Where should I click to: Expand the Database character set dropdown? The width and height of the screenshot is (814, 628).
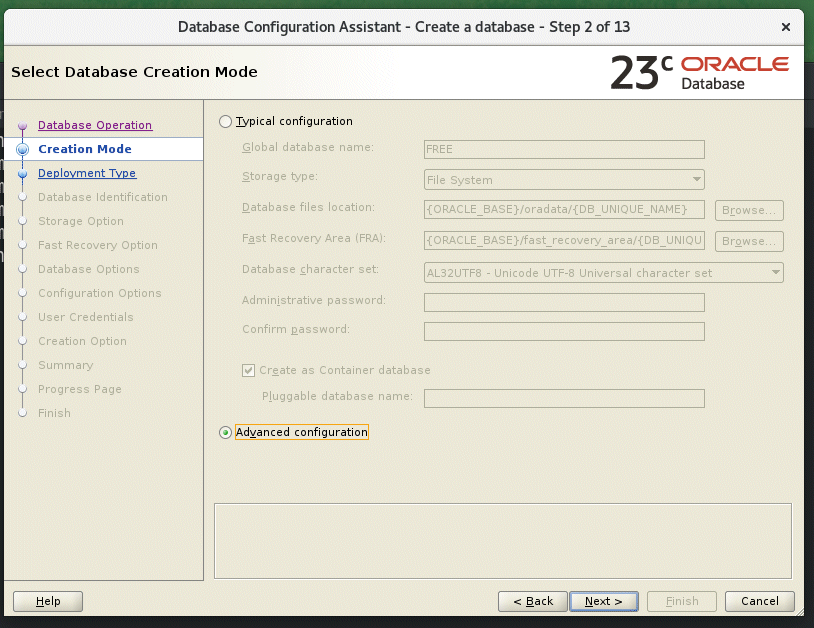pyautogui.click(x=603, y=272)
